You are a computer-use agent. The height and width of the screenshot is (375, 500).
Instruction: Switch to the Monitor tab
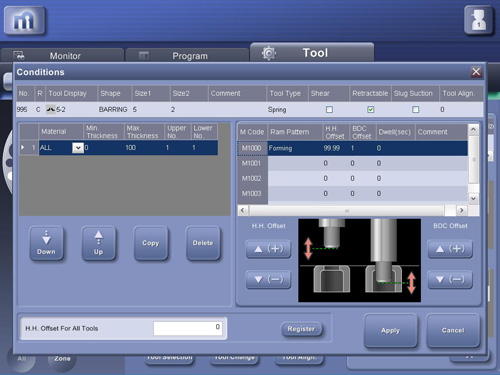tap(62, 55)
